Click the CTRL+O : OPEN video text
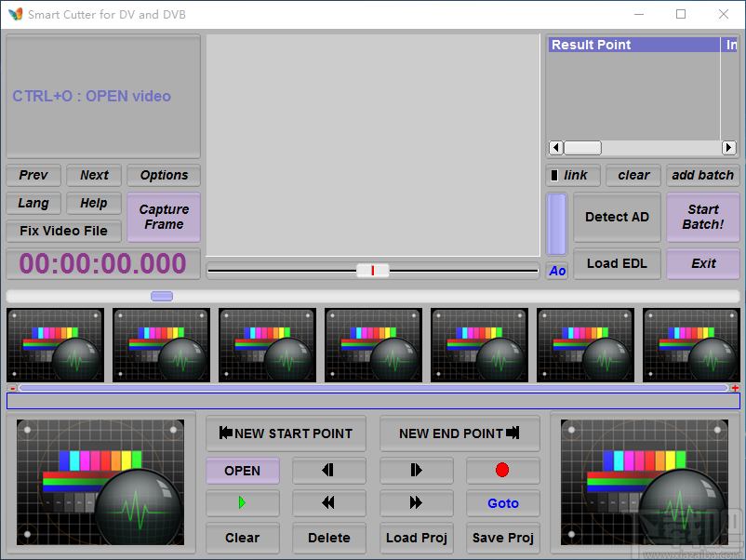The width and height of the screenshot is (746, 560). pos(91,96)
